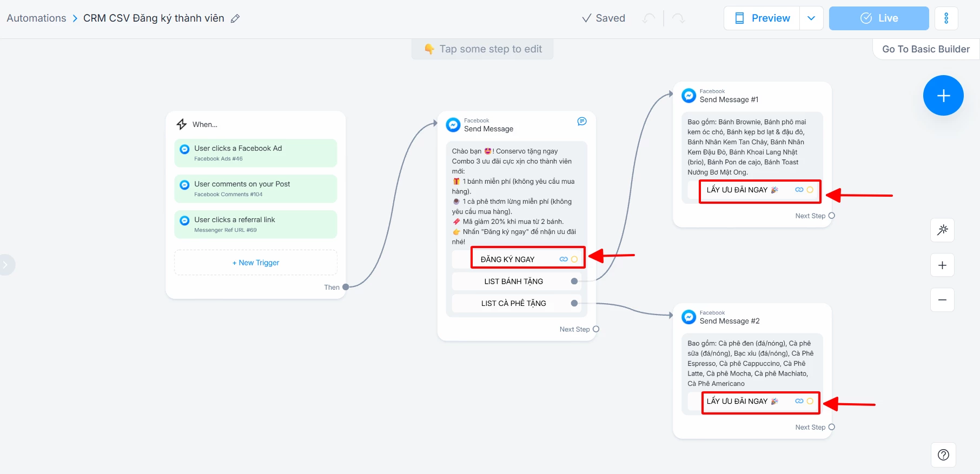Click Next Step connector of Send Message #1
The height and width of the screenshot is (474, 980).
pyautogui.click(x=832, y=216)
